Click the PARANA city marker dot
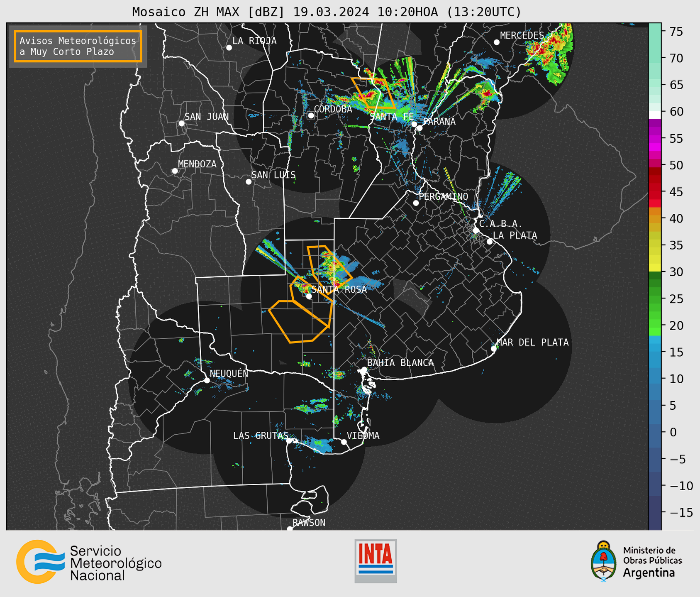This screenshot has width=700, height=597. point(420,128)
